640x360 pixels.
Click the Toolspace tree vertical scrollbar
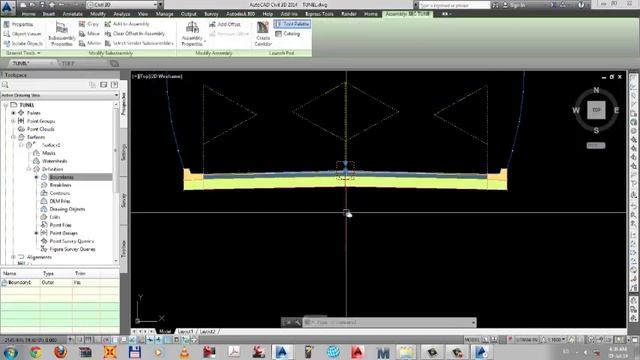coord(116,182)
